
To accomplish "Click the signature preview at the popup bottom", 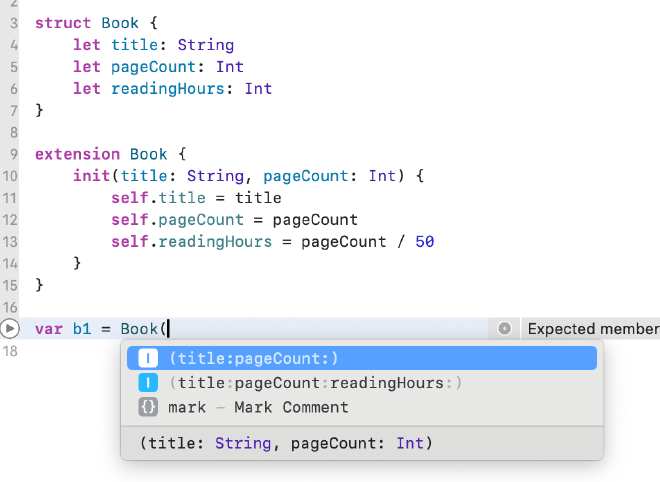I will tap(286, 443).
